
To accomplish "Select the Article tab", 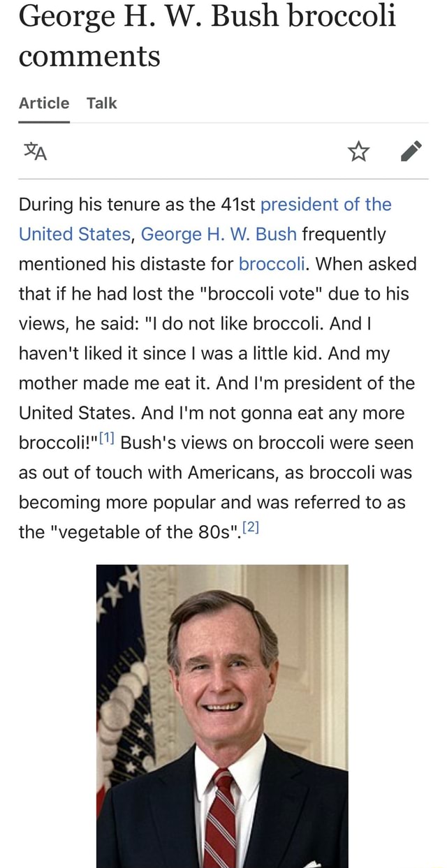I will (x=43, y=103).
